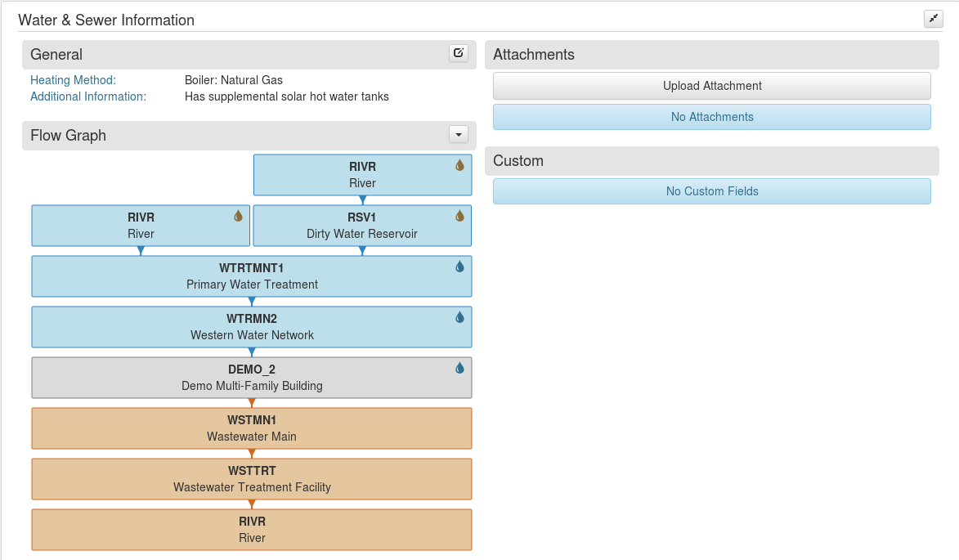The height and width of the screenshot is (560, 959).
Task: Open the WSTMN1 Wastewater Main node
Action: (x=251, y=428)
